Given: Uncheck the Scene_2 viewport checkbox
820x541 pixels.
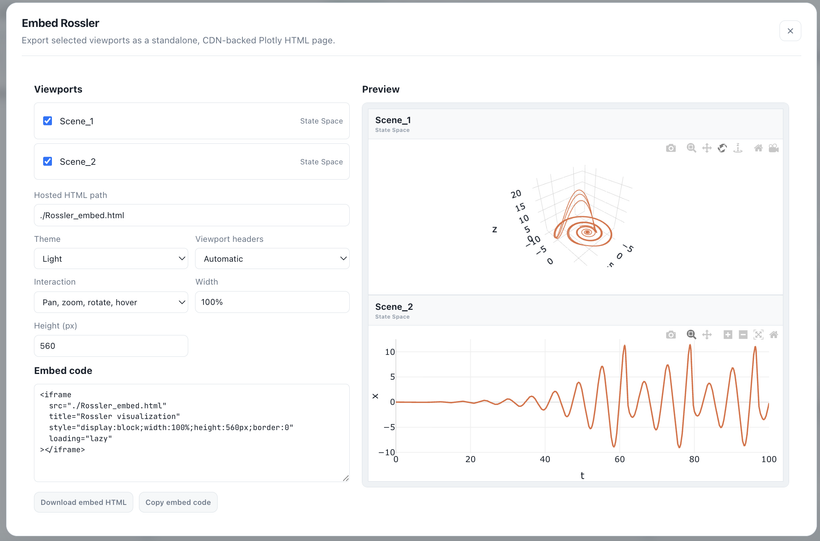Looking at the screenshot, I should 48,161.
